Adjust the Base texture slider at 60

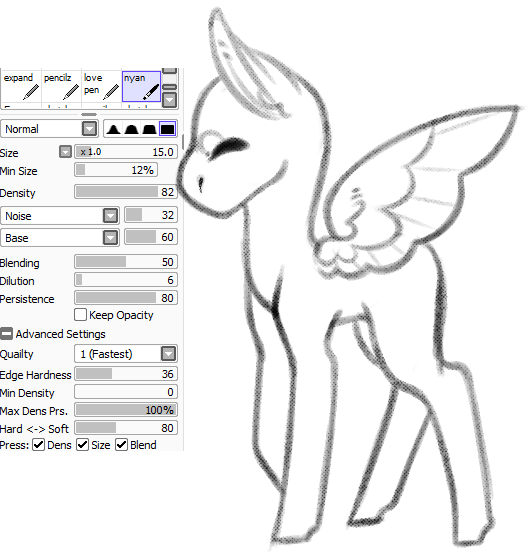(x=151, y=237)
